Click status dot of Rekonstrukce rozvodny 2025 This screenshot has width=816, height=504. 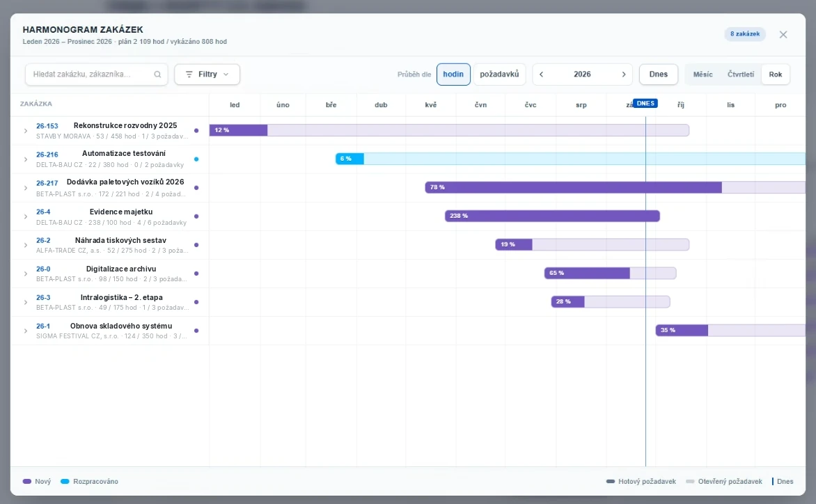[x=196, y=131]
